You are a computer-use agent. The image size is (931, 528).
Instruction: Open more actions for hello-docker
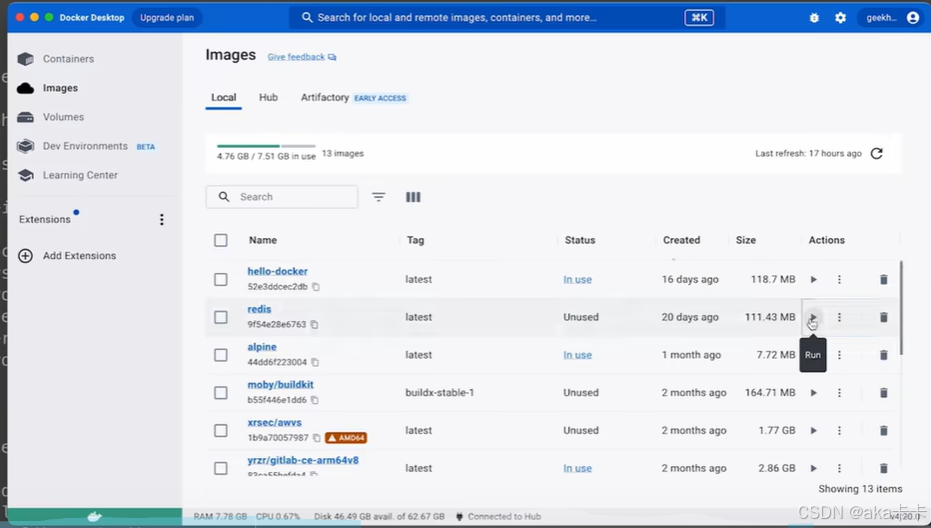point(839,280)
